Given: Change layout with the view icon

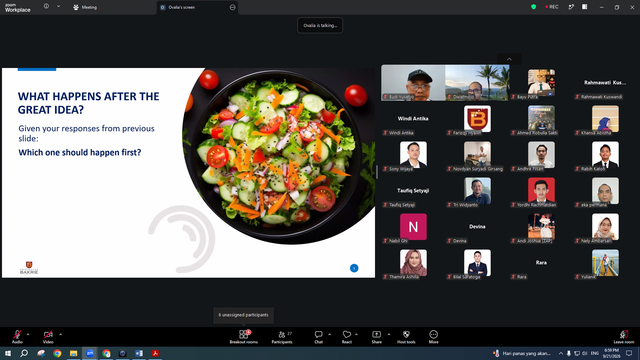Looking at the screenshot, I should 584,7.
